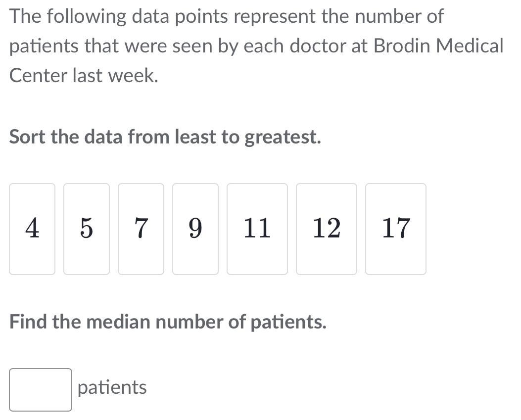Click the 'patients' label beside the answer box
Image resolution: width=521 pixels, height=420 pixels.
tap(112, 387)
